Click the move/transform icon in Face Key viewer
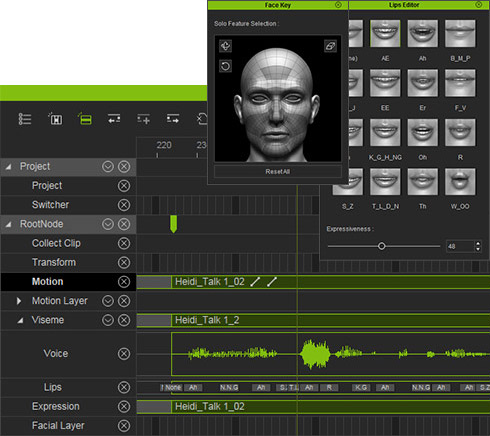Viewport: 490px width, 436px height. [225, 46]
